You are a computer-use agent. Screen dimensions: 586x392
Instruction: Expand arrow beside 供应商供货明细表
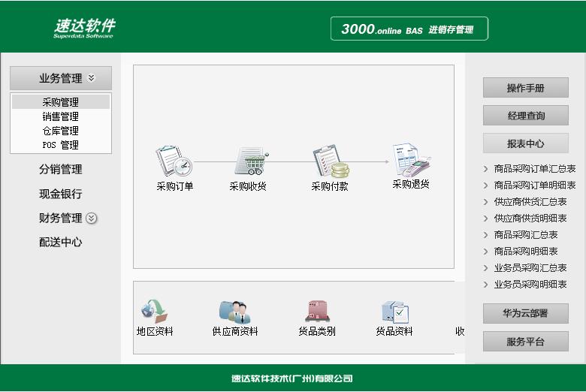coord(485,219)
